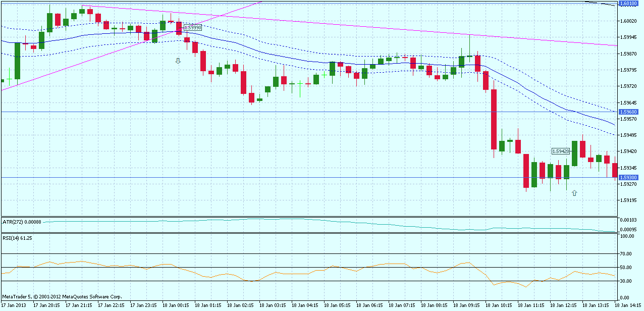This screenshot has height=311, width=644.
Task: Select the blue up arrow annotation near the lows
Action: tap(574, 193)
